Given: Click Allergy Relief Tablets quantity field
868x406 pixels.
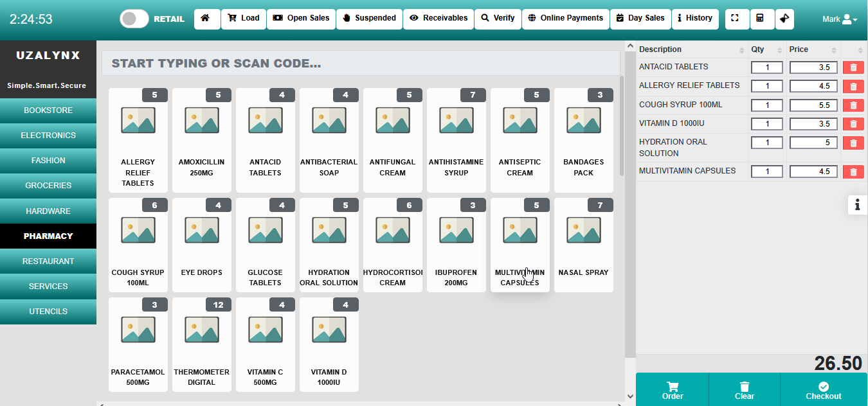Looking at the screenshot, I should (766, 86).
